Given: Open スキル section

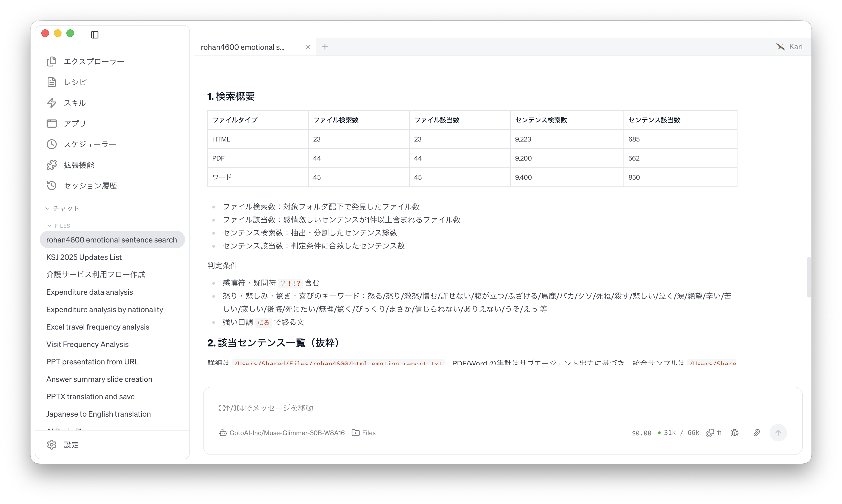Looking at the screenshot, I should pos(66,103).
